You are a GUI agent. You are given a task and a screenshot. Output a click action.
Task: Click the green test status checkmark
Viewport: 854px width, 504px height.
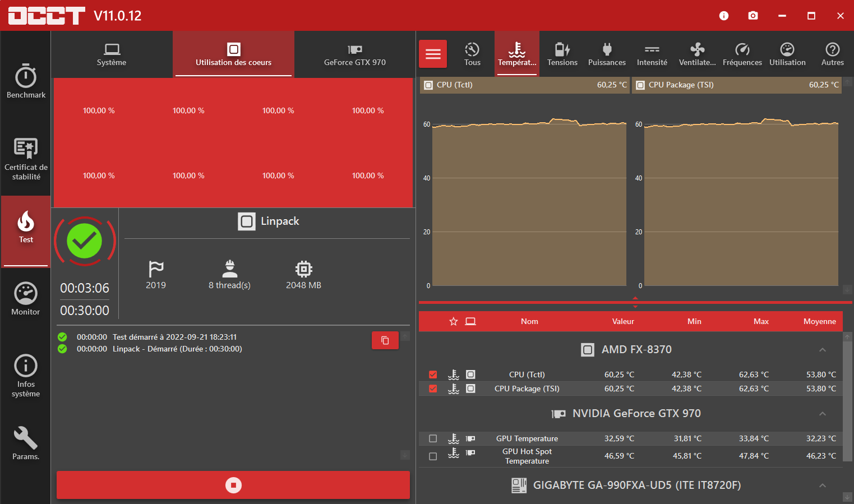tap(85, 241)
